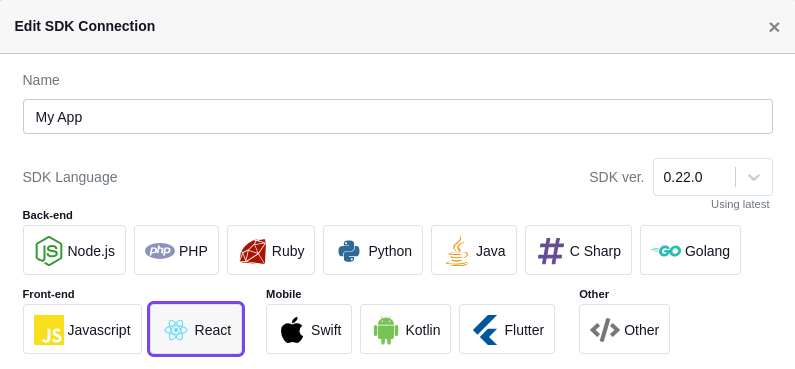Image resolution: width=795 pixels, height=369 pixels.
Task: Select Python as the SDK language
Action: pos(373,250)
